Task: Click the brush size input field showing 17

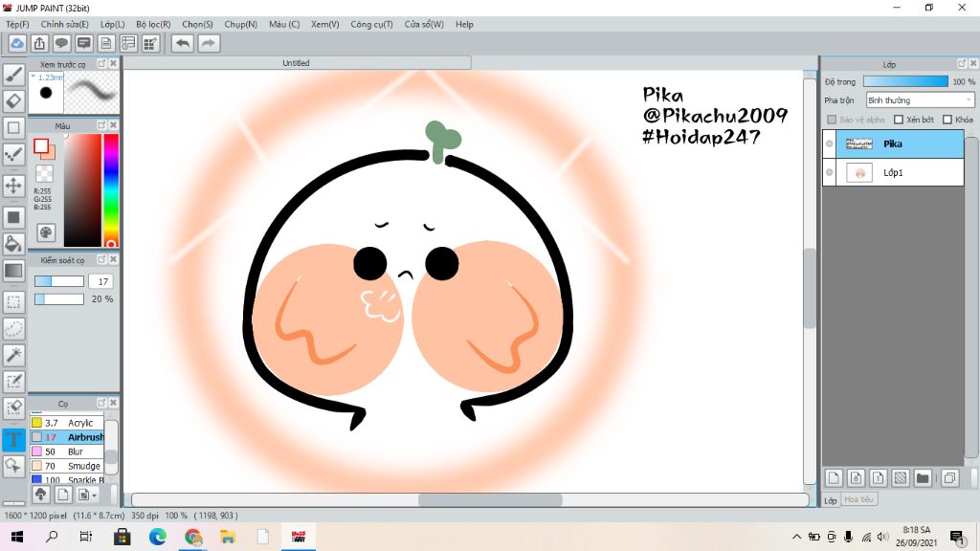Action: [x=102, y=282]
